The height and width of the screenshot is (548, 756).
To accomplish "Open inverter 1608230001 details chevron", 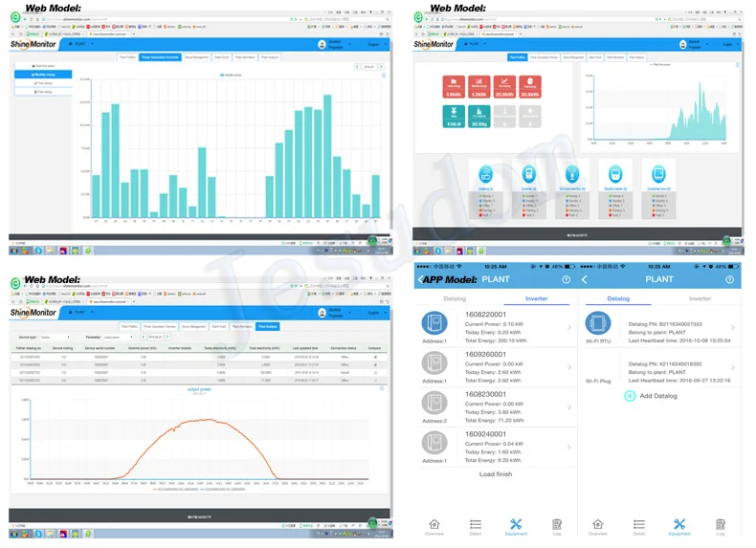I will point(569,407).
